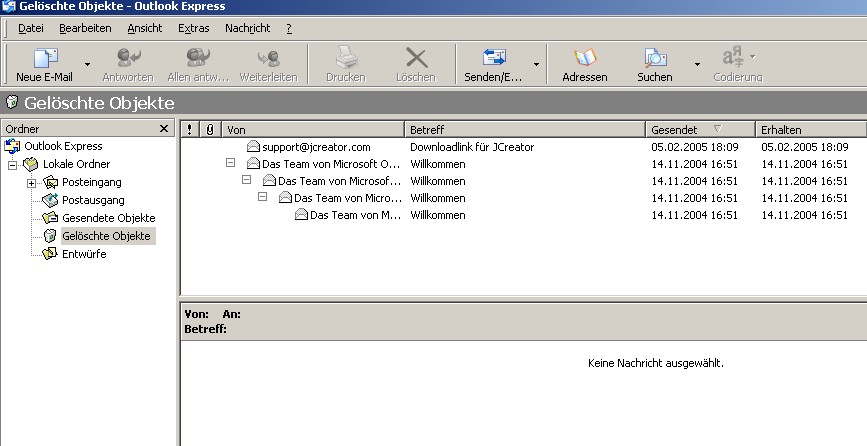
Task: Click the Drucken printer icon
Action: coord(346,57)
